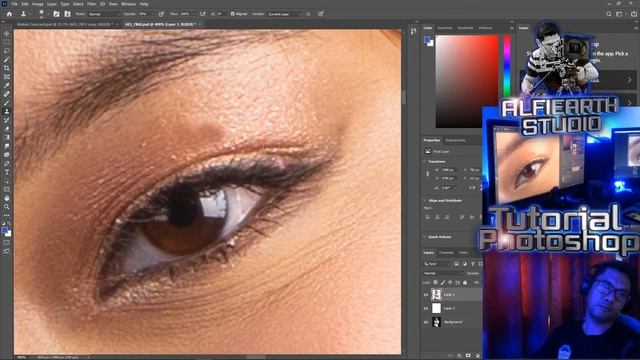Select the Clone Stamp tool in toolbox
This screenshot has width=640, height=360.
coord(7,111)
